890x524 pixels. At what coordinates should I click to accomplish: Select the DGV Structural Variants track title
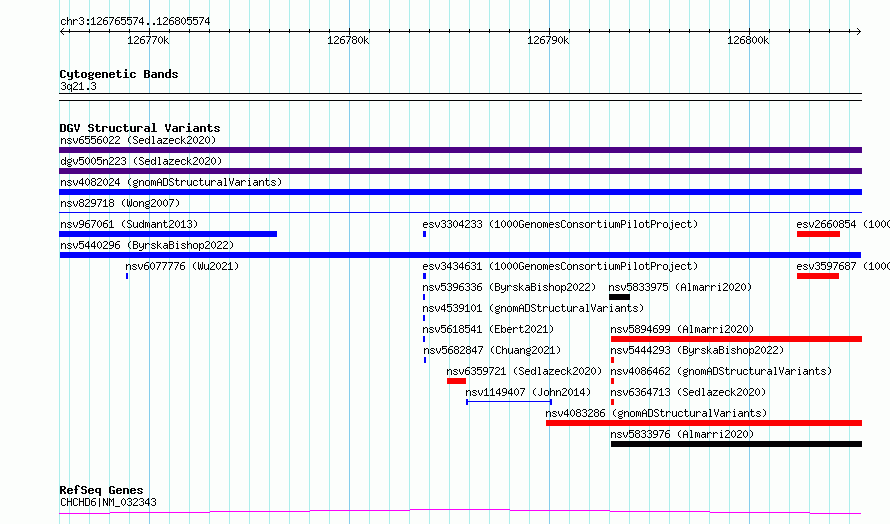tap(140, 128)
